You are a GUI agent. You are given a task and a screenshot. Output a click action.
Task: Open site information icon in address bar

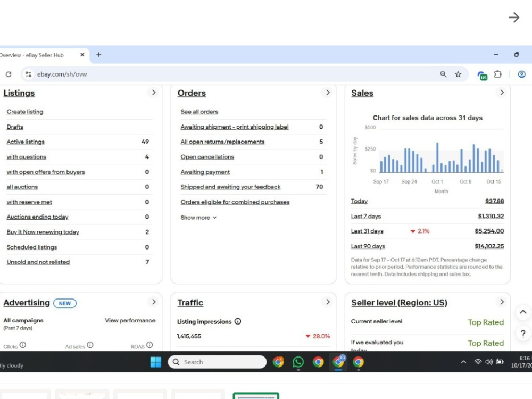[29, 74]
